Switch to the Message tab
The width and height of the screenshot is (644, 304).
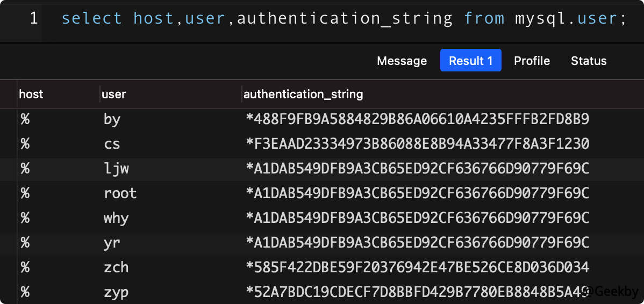(402, 61)
